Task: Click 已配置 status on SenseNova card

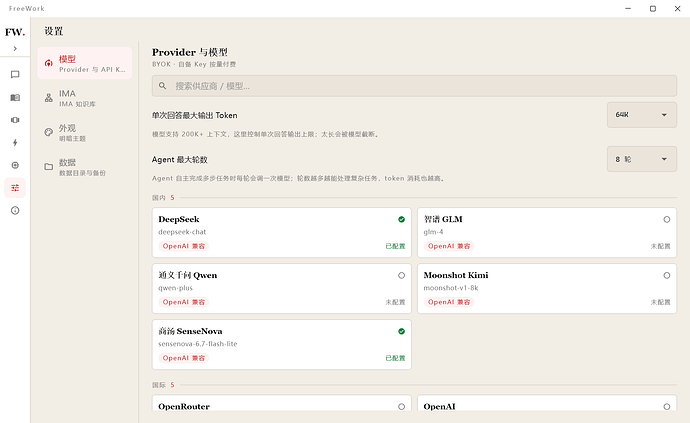Action: pyautogui.click(x=395, y=358)
